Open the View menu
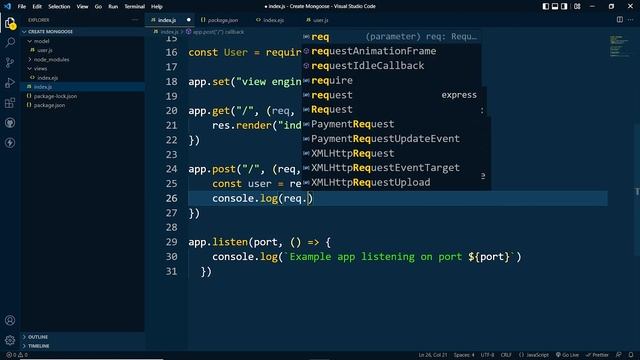640x360 pixels. [x=82, y=7]
